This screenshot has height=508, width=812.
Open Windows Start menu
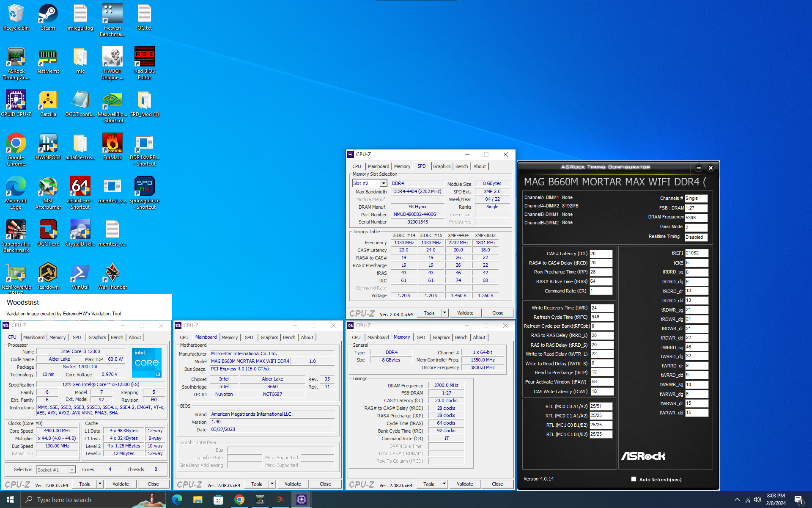coord(10,500)
